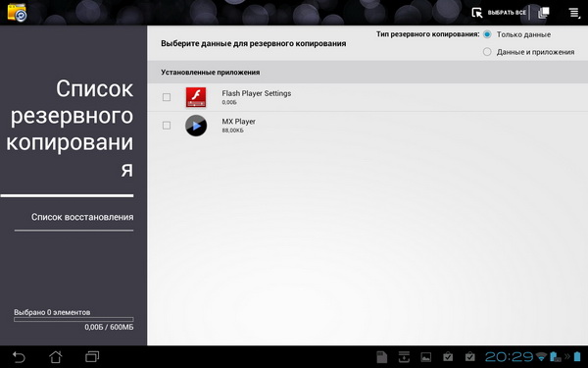This screenshot has width=588, height=368.
Task: Show recent apps
Action: coord(92,357)
